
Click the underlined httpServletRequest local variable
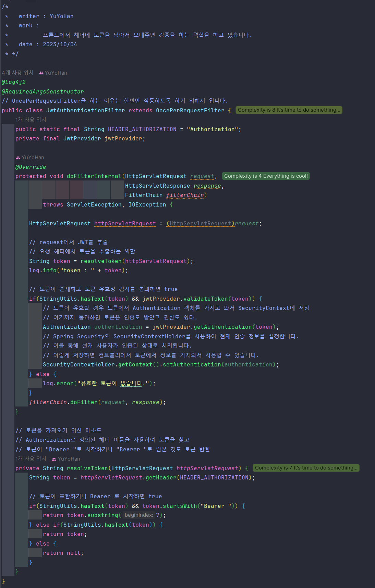125,224
